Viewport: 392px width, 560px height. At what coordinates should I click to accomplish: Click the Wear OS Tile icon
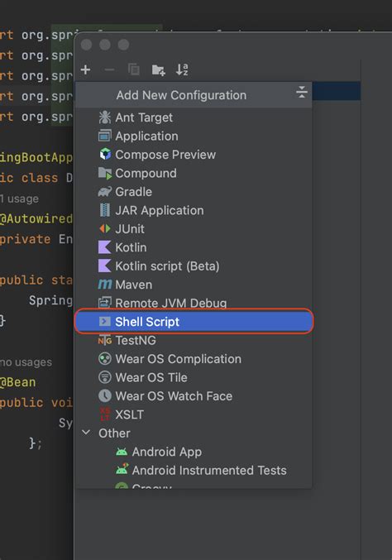[x=104, y=377]
